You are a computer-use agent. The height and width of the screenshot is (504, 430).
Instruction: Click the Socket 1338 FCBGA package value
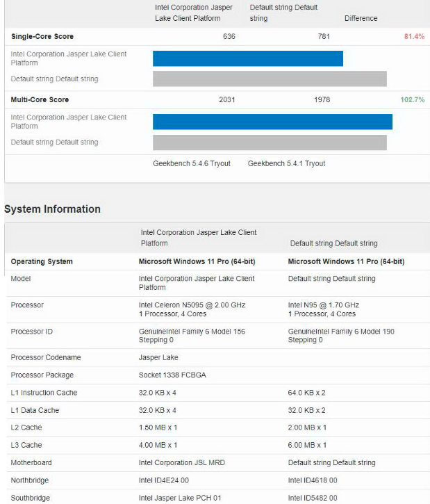point(172,375)
